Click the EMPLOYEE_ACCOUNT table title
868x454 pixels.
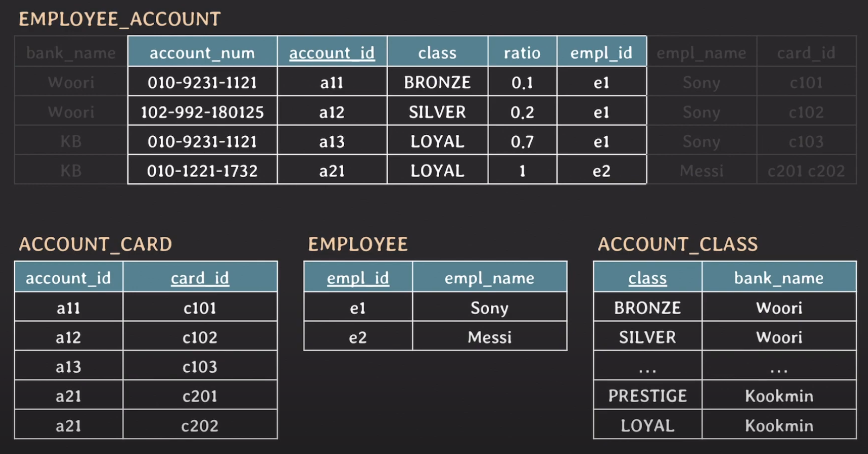coord(120,19)
